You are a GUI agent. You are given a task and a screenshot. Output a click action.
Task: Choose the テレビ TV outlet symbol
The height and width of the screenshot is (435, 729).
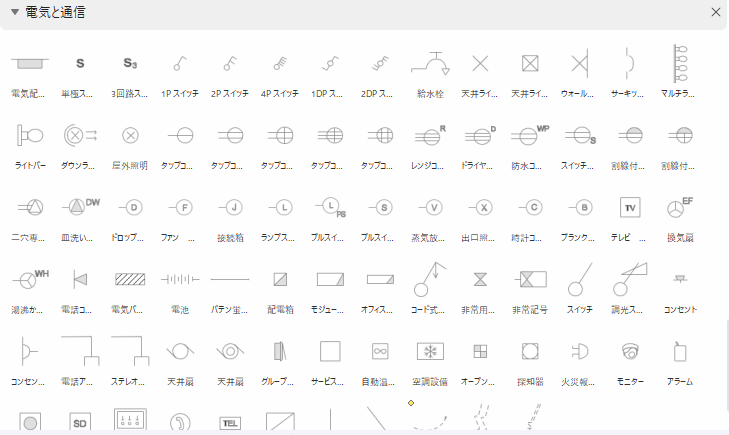click(x=630, y=208)
